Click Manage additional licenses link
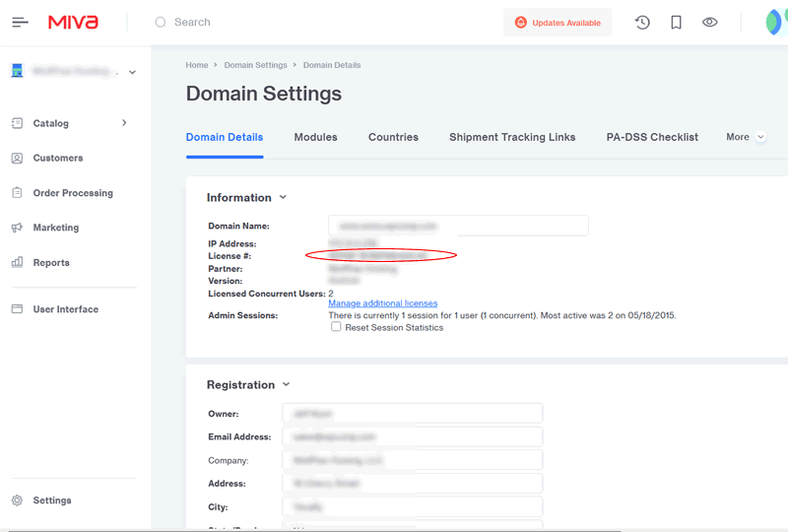The image size is (788, 532). [x=382, y=303]
